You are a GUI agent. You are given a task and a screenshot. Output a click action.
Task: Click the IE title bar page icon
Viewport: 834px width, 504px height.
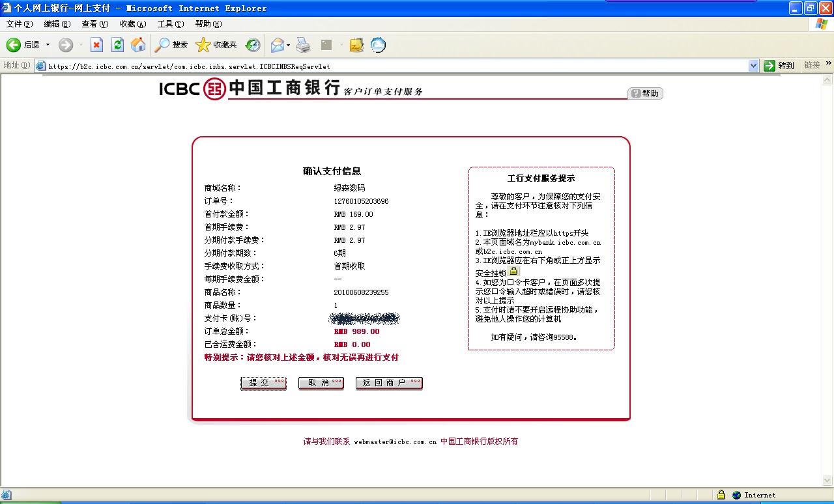[7, 8]
